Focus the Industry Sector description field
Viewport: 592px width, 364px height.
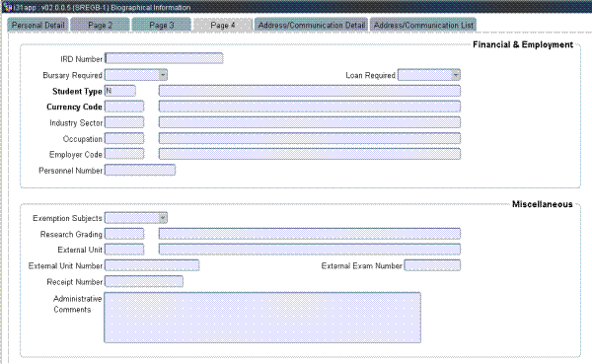[x=310, y=122]
